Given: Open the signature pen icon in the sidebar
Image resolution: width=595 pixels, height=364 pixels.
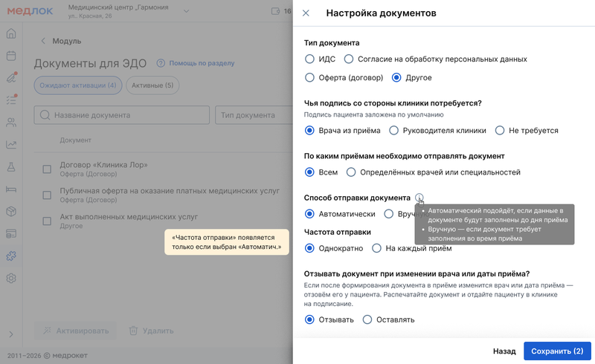Looking at the screenshot, I should 11,78.
